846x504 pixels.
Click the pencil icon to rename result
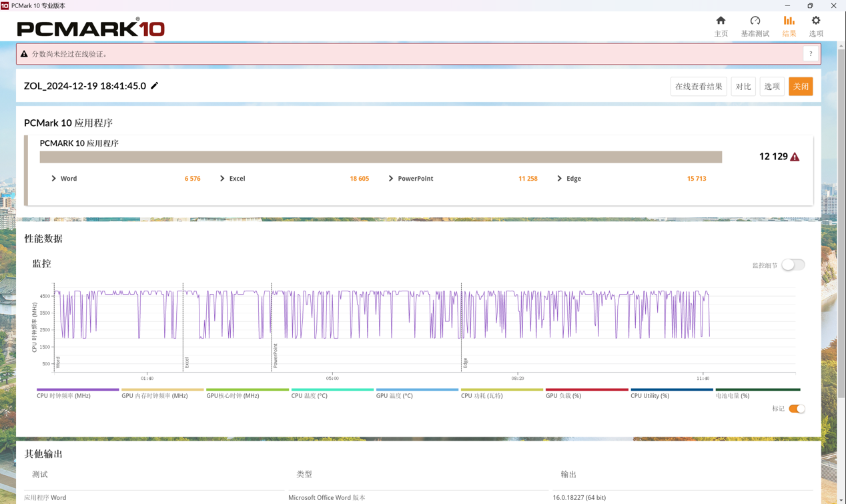[155, 85]
